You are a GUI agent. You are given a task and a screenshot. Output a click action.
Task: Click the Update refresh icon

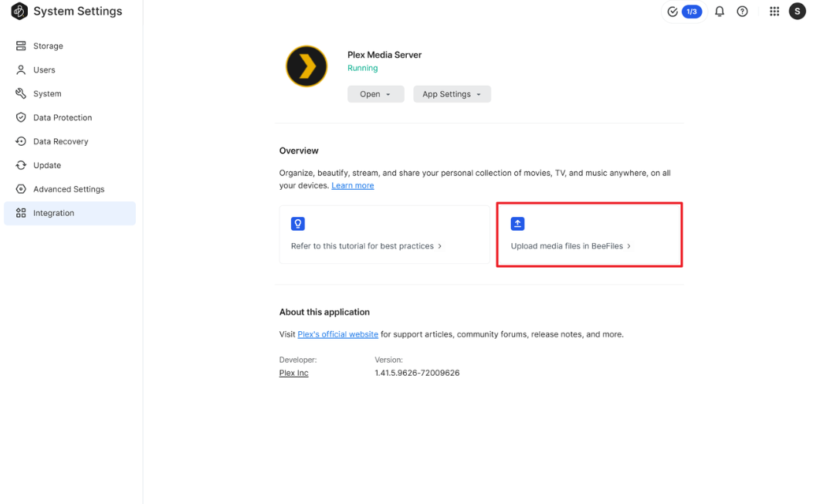click(21, 165)
